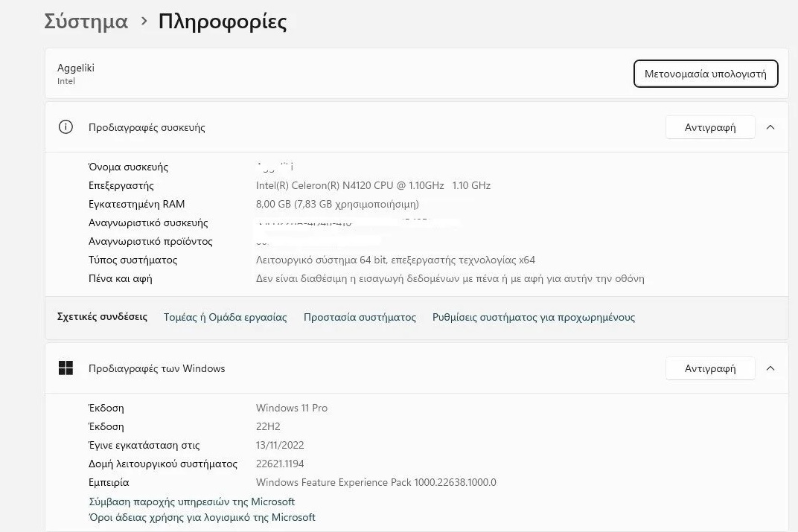Copy device specifications with Αντιγραφή
Image resolution: width=798 pixels, height=532 pixels.
pos(709,127)
